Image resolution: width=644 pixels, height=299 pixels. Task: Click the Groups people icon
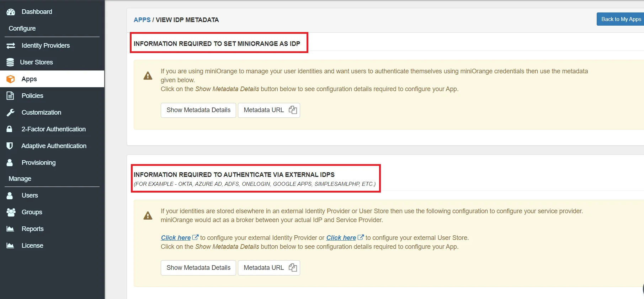[x=11, y=212]
